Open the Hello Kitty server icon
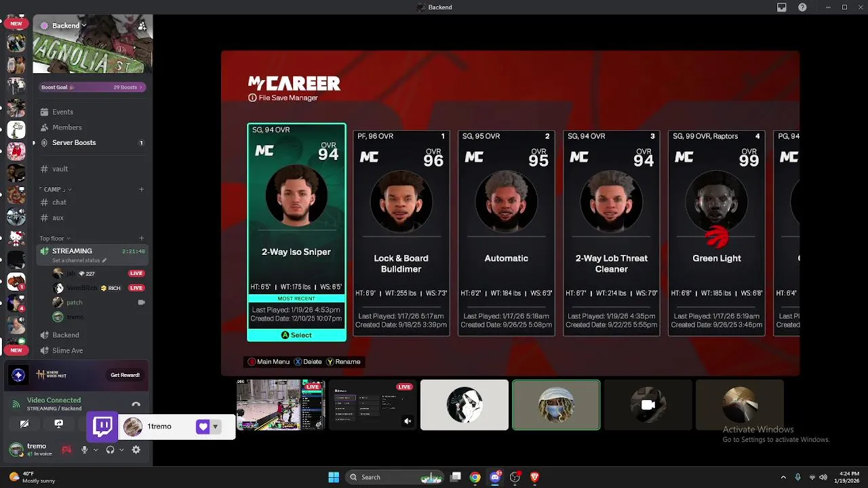Viewport: 868px width, 488px height. [x=16, y=239]
